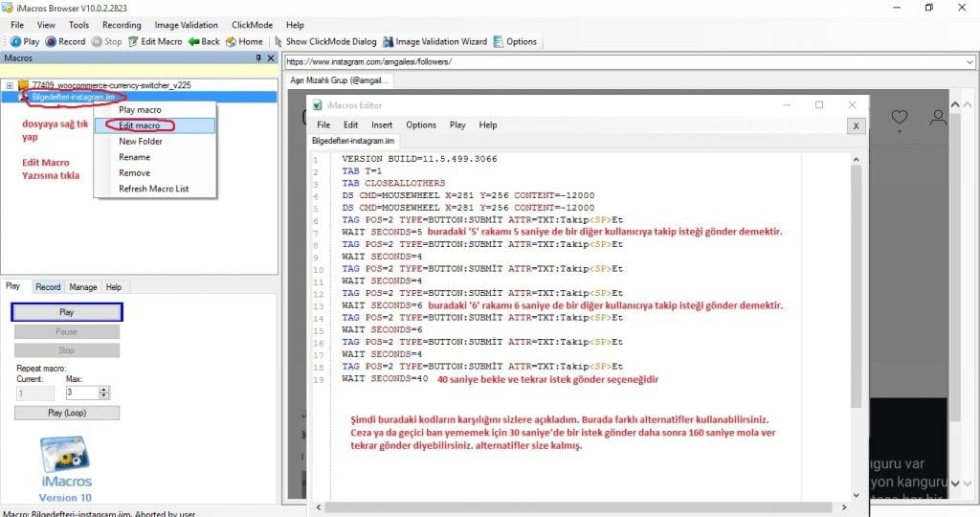980x517 pixels.
Task: Click the Play toolbar icon
Action: [x=15, y=42]
